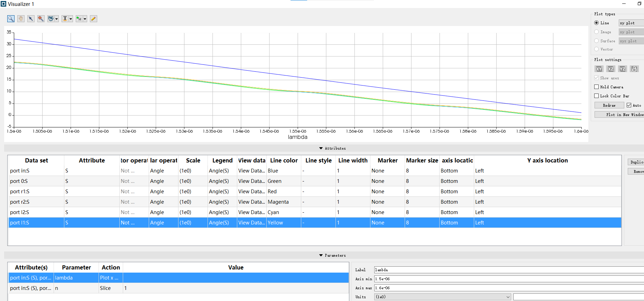
Task: Click the text T tool icon
Action: pos(65,19)
